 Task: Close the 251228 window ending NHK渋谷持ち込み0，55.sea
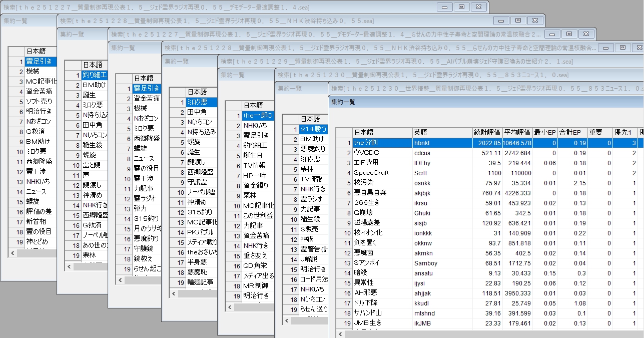tap(535, 21)
